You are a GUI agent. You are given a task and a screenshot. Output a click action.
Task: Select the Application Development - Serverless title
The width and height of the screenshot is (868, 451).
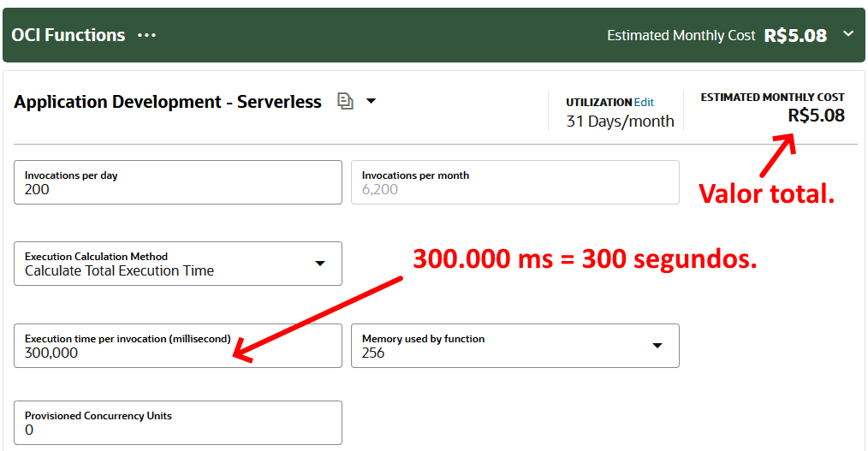tap(168, 102)
